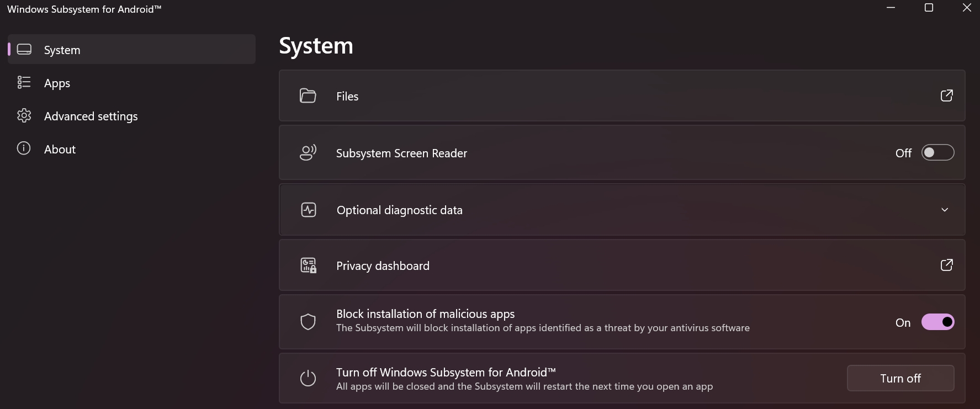Open Privacy dashboard via external link arrow
Image resolution: width=980 pixels, height=409 pixels.
pyautogui.click(x=947, y=265)
